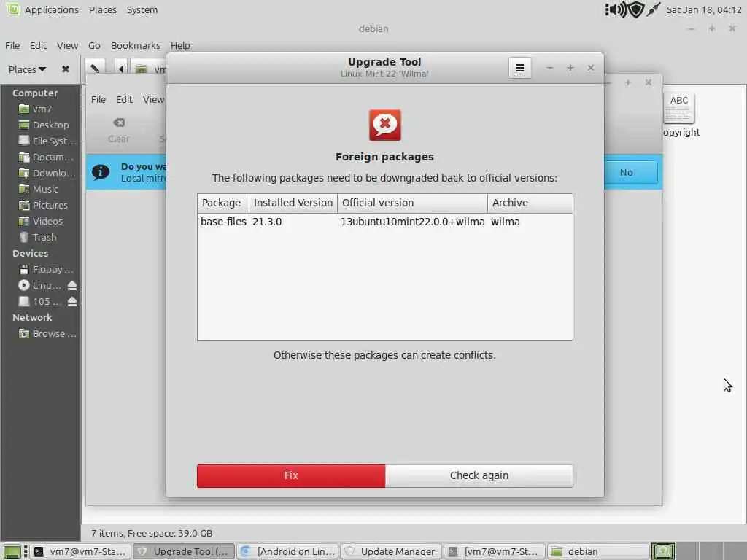Open the Upgrade Tool hamburger menu
747x560 pixels.
click(519, 68)
